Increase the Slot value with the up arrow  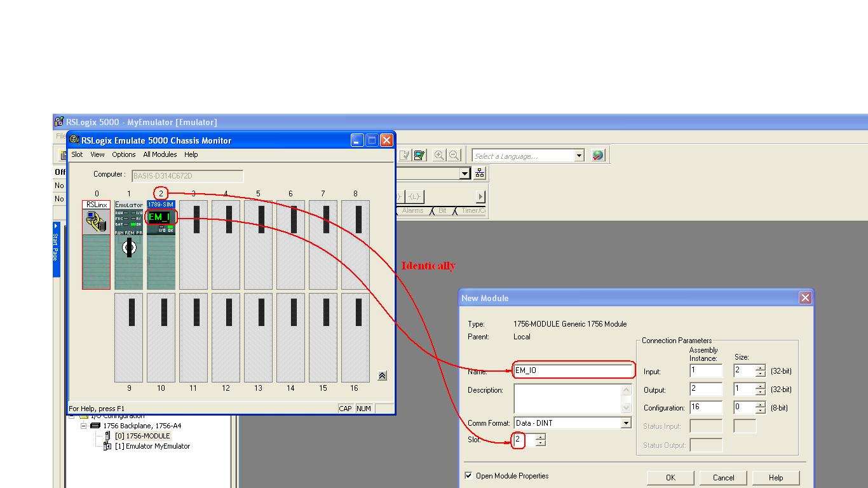540,437
